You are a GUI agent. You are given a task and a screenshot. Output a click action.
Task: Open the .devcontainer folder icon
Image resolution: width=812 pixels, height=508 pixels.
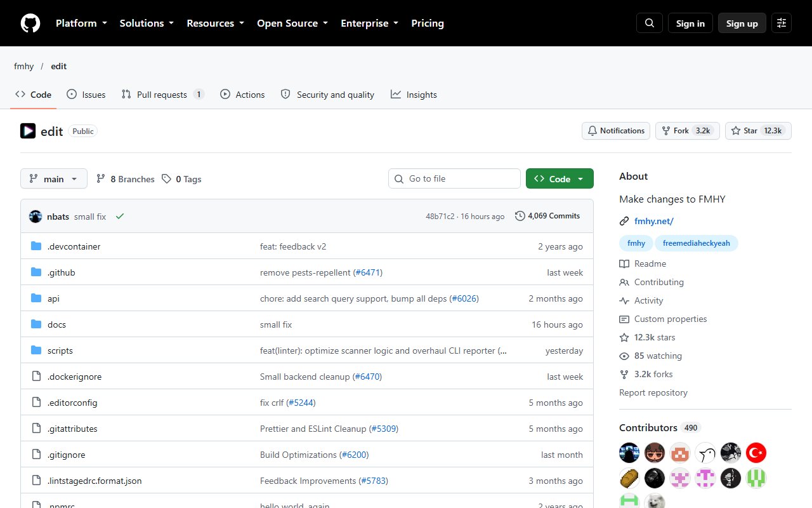[x=36, y=246]
